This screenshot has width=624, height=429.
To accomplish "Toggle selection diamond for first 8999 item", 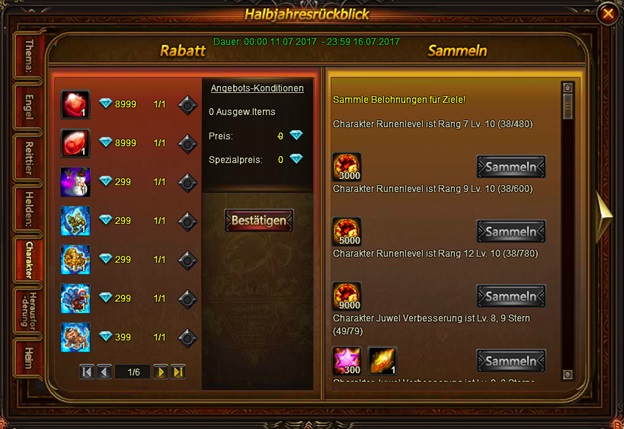I will pyautogui.click(x=187, y=105).
